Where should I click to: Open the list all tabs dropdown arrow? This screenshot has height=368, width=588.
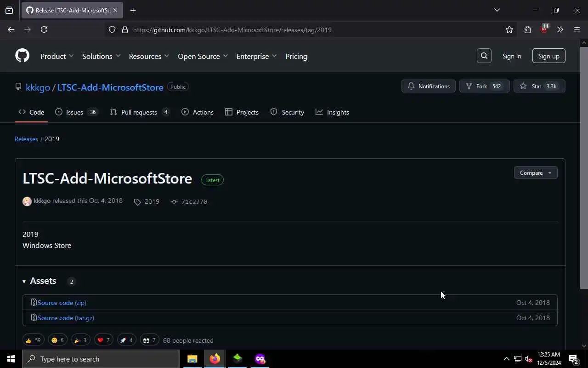coord(497,10)
